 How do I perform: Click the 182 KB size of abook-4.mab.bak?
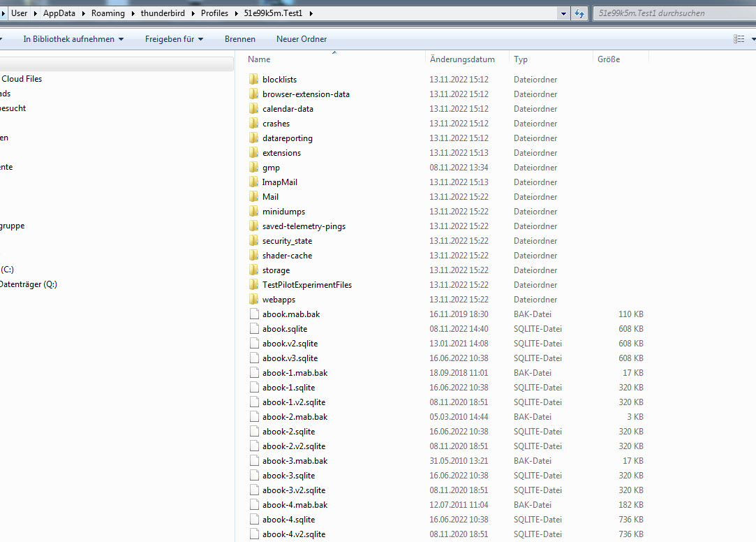(630, 504)
